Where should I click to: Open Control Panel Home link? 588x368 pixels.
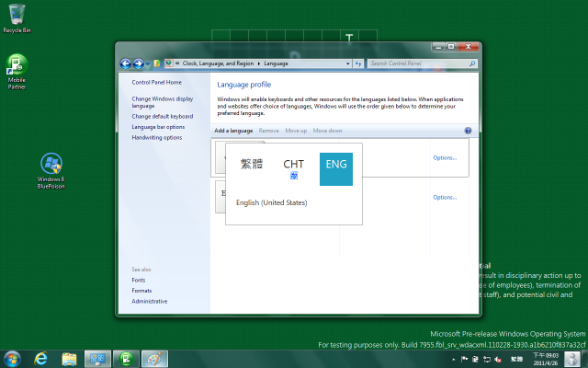point(156,82)
